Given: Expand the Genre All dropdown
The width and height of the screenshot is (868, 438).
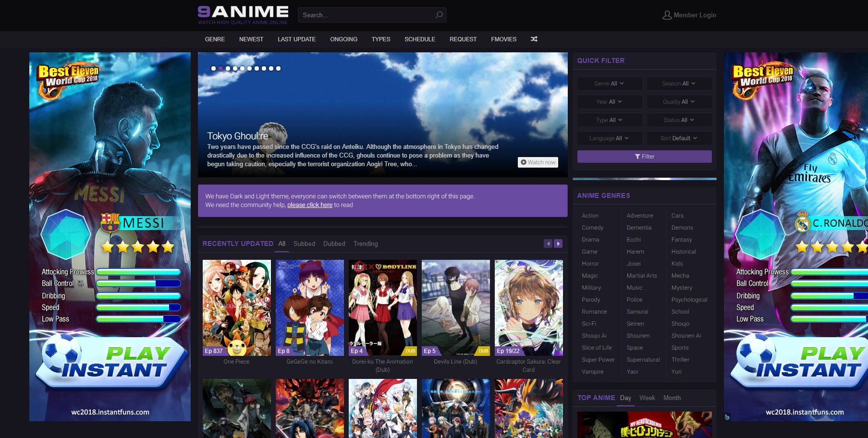Looking at the screenshot, I should point(610,84).
